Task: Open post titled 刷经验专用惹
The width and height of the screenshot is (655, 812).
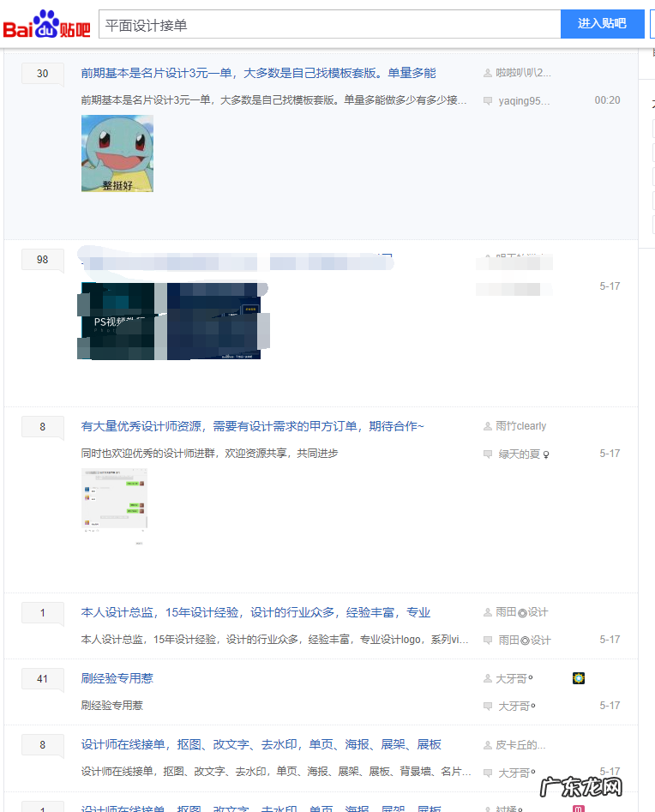Action: [117, 678]
